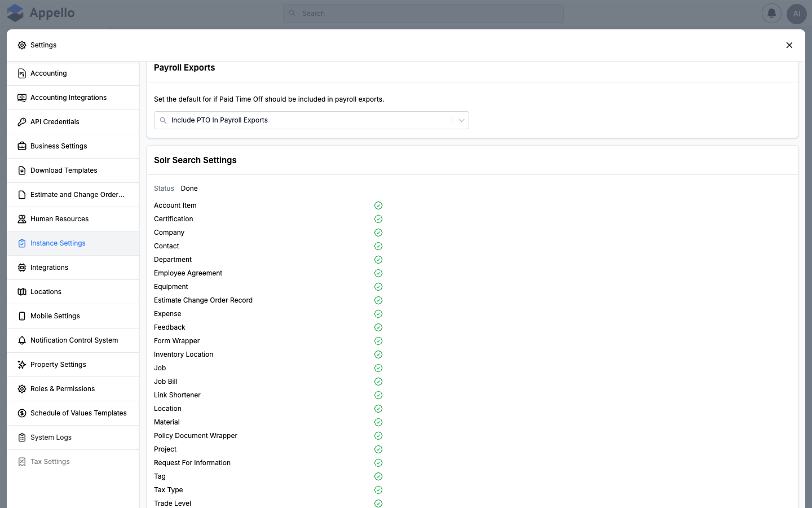This screenshot has width=812, height=508.
Task: Click the Locations map icon
Action: pyautogui.click(x=22, y=292)
